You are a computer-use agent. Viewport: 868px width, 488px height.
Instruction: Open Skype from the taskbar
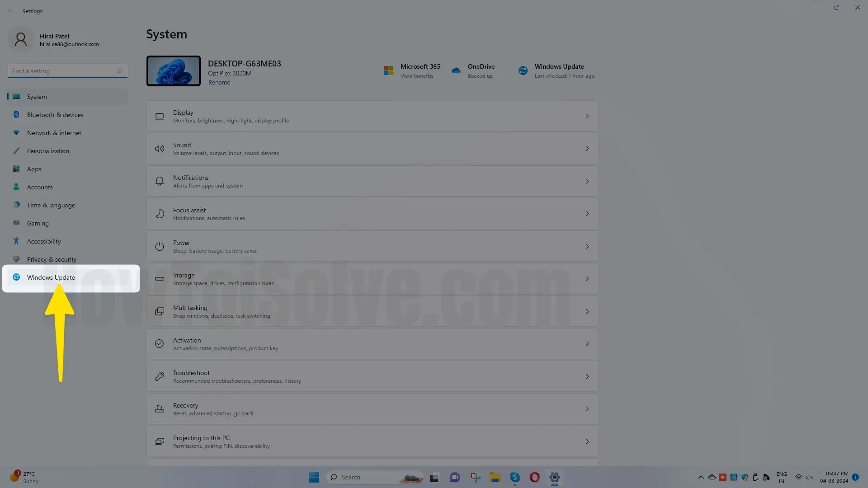(x=514, y=477)
